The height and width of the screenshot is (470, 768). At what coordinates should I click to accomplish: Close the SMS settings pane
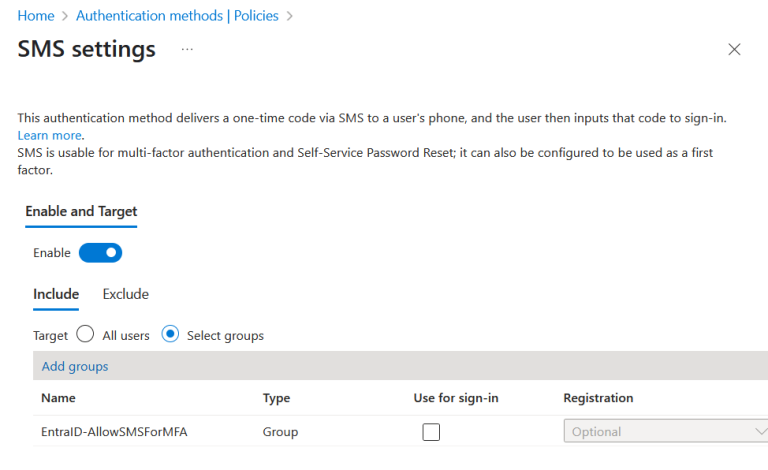(x=734, y=49)
